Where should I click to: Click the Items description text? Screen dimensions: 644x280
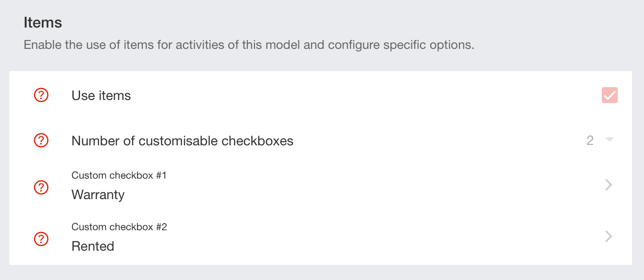249,45
